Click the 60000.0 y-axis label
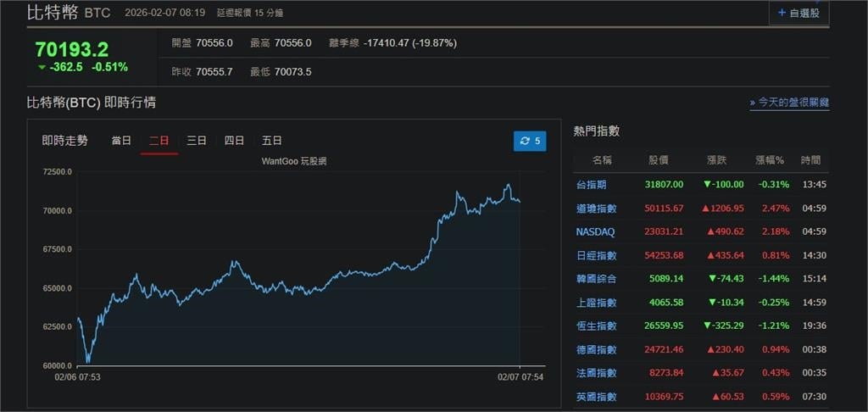This screenshot has width=868, height=412. [x=57, y=365]
